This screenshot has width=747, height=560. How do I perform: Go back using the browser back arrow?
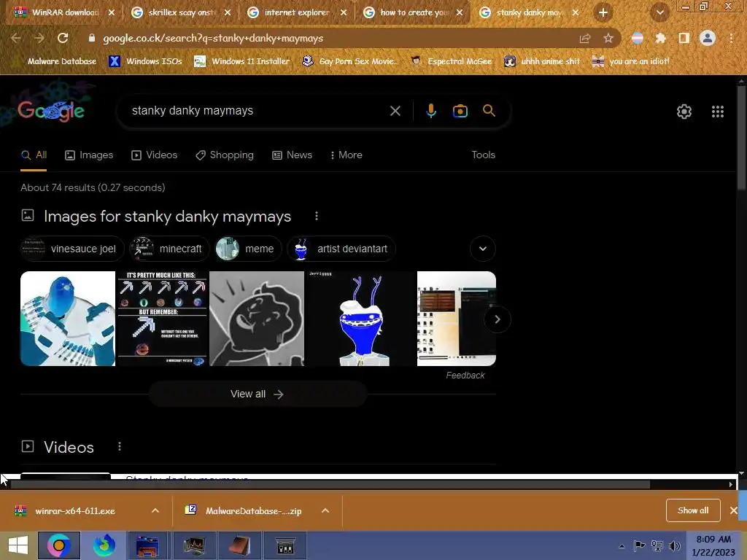pyautogui.click(x=16, y=38)
